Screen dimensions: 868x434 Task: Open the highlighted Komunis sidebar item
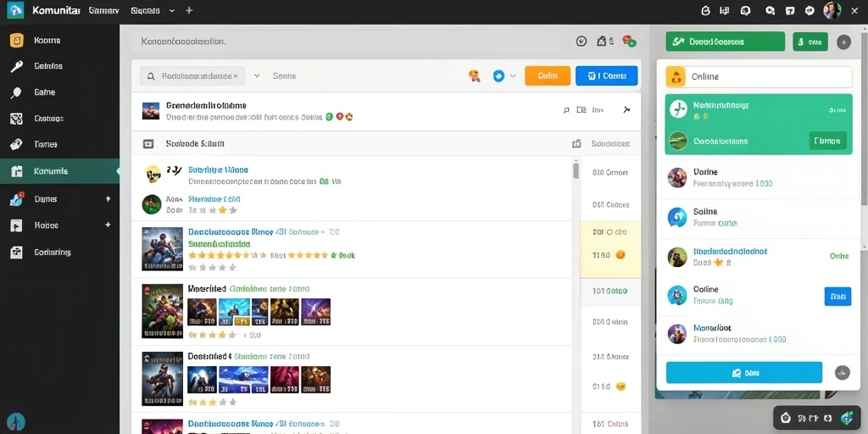pos(60,171)
